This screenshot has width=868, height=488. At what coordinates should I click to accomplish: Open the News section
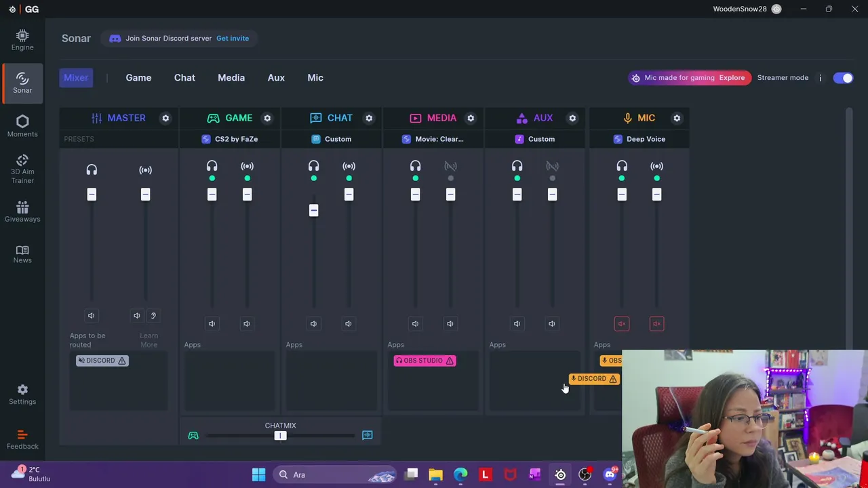click(22, 254)
